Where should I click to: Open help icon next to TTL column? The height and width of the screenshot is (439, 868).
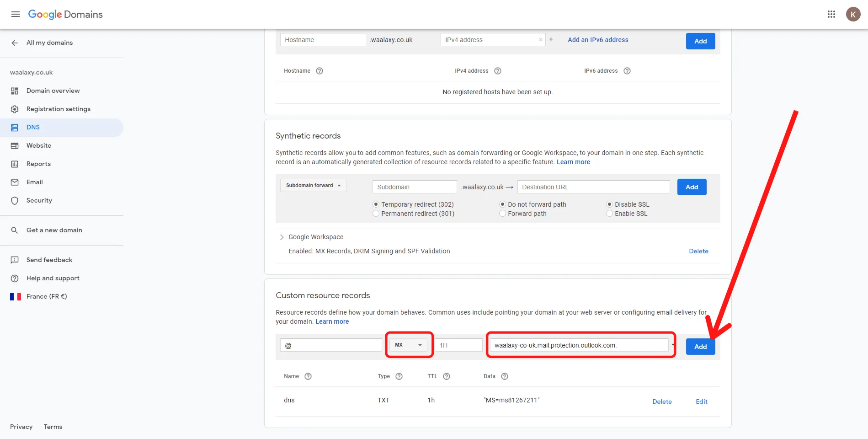click(x=447, y=376)
